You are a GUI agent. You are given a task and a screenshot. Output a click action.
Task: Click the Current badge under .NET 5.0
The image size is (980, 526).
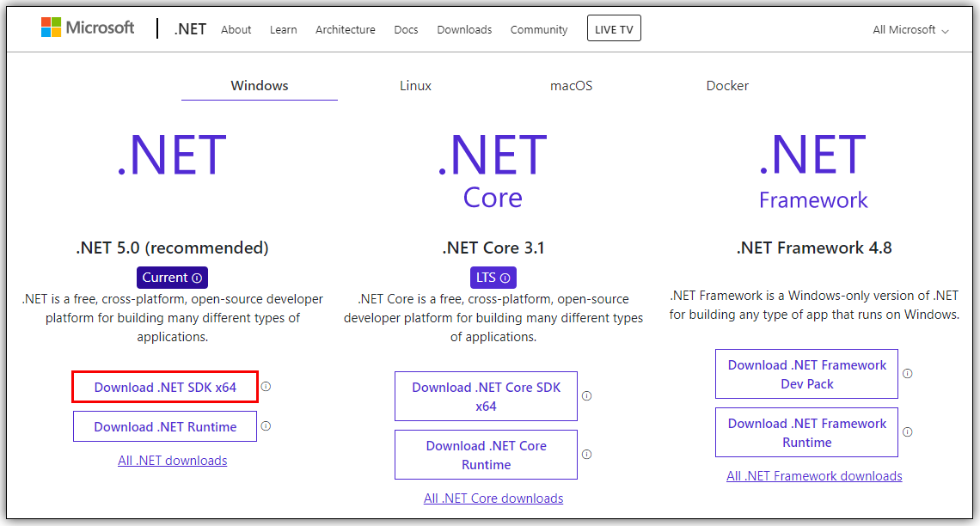172,278
